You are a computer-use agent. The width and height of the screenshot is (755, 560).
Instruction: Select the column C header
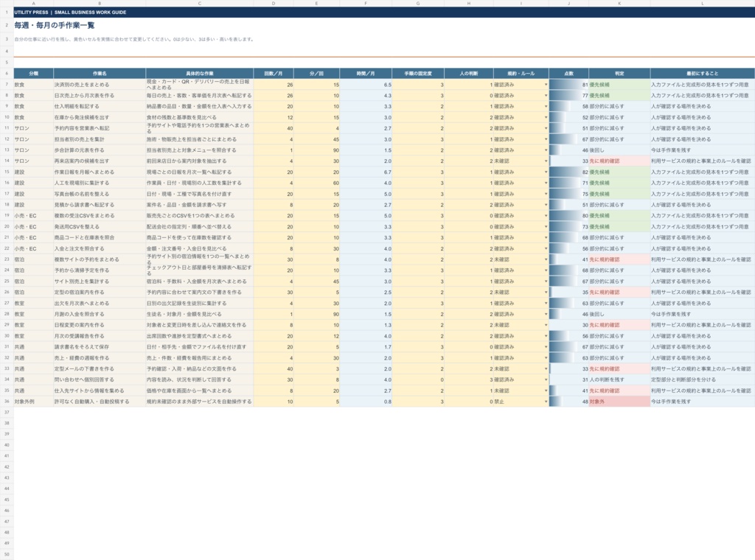pyautogui.click(x=200, y=4)
